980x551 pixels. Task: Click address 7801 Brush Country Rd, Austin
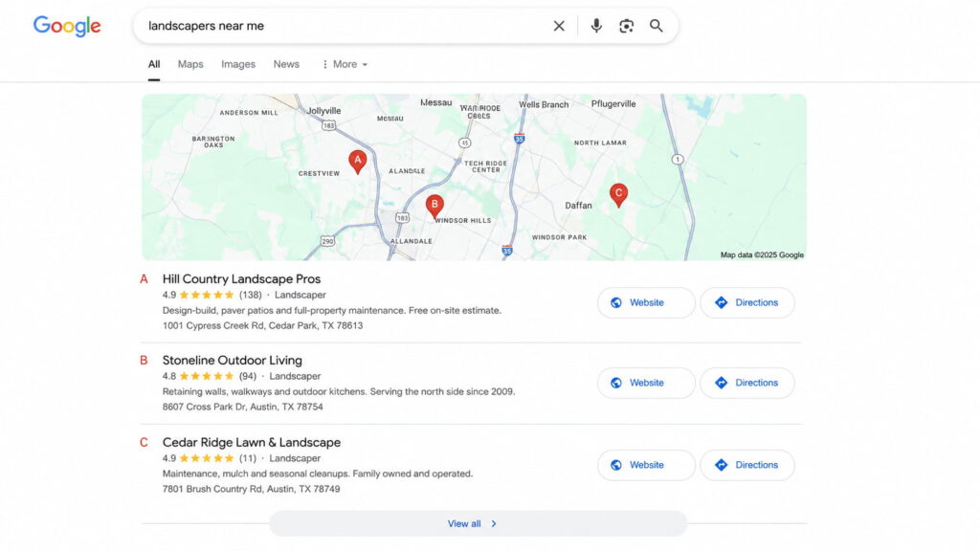(x=252, y=489)
